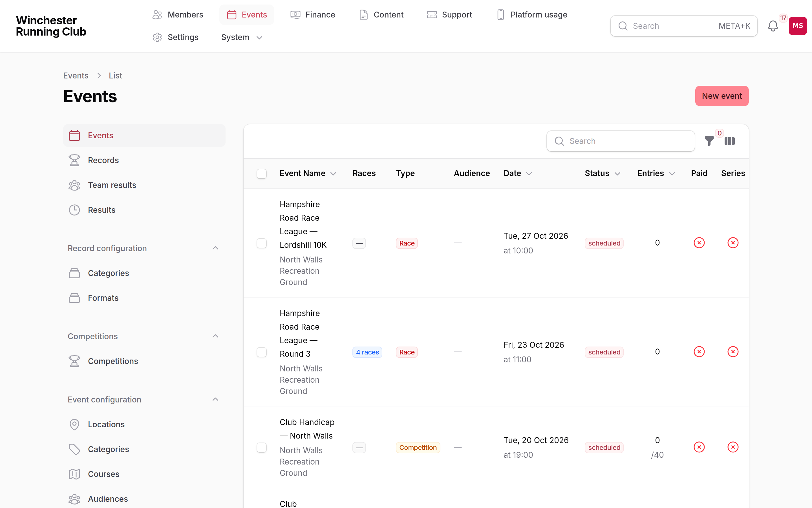Open Hampshire Road Race League Lordshill 10K
Viewport: 812px width, 508px height.
point(303,225)
